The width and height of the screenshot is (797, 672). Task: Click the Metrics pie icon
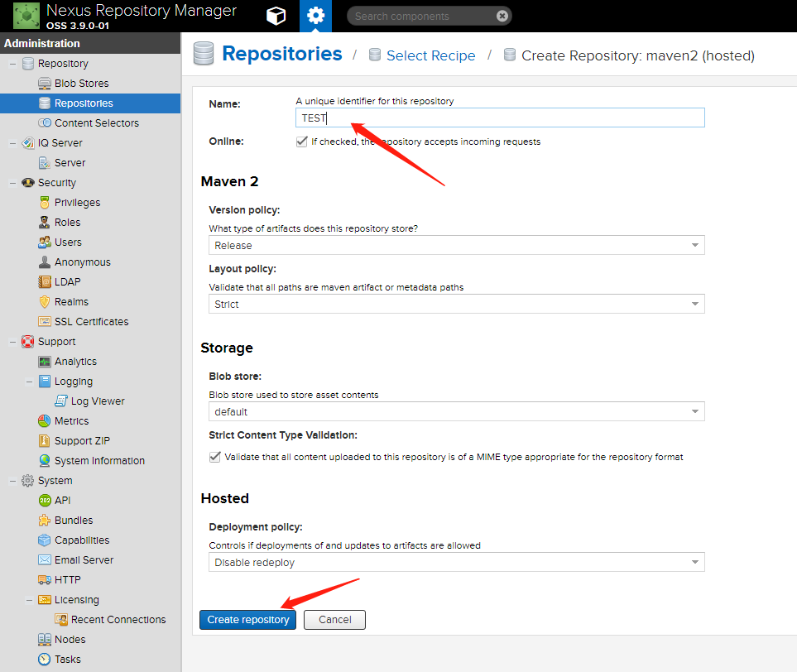pyautogui.click(x=45, y=421)
